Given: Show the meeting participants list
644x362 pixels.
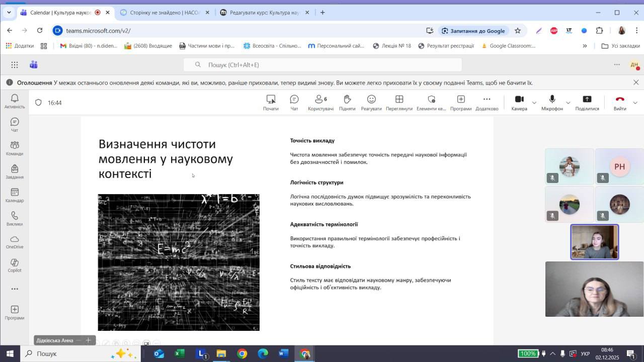Looking at the screenshot, I should 320,103.
